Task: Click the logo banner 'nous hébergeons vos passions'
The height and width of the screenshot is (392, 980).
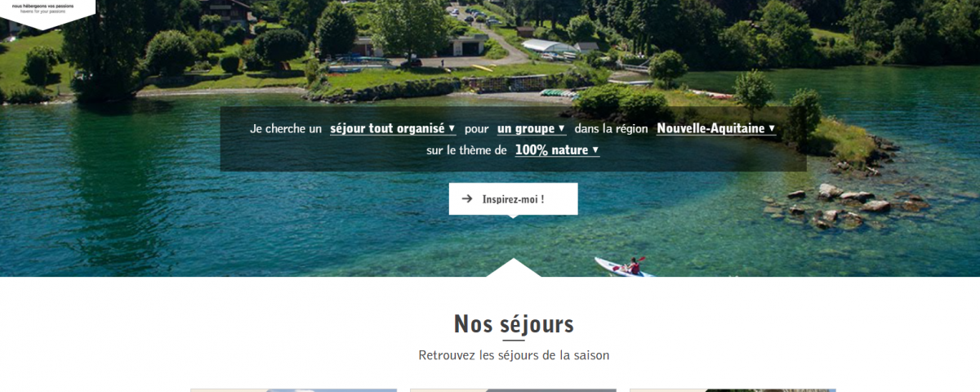Action: click(x=48, y=11)
